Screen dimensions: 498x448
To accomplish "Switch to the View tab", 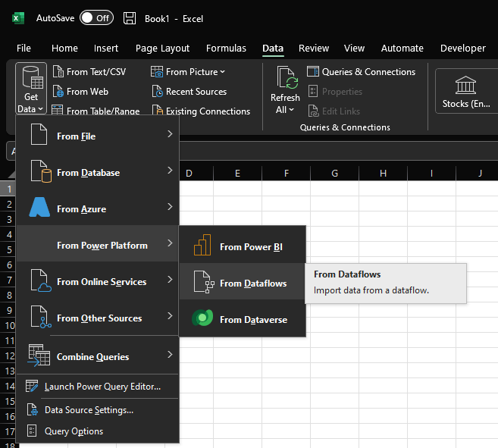I will pos(354,48).
